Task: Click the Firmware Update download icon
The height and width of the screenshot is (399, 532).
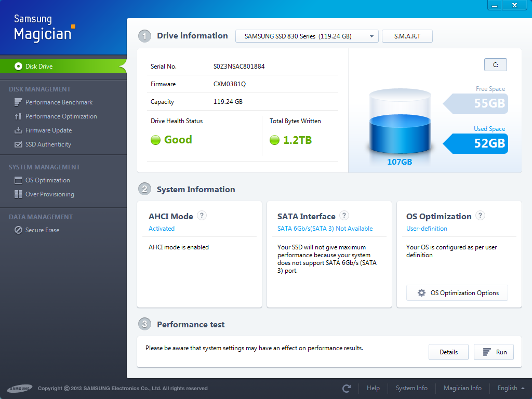Action: [18, 130]
